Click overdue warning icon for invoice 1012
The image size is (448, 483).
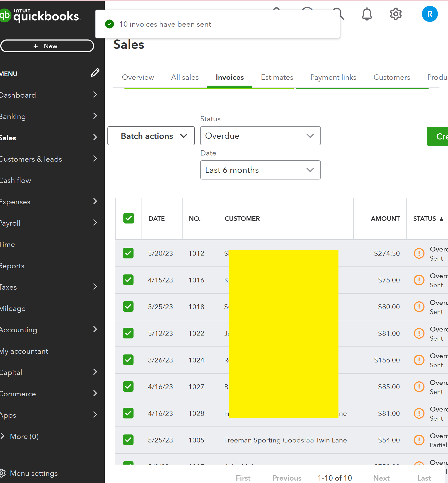click(x=419, y=253)
